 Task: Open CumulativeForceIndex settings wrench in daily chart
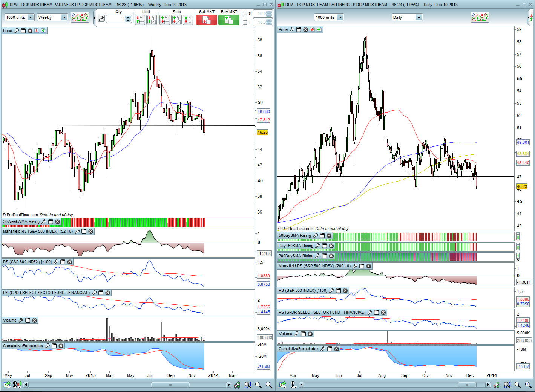(323, 349)
